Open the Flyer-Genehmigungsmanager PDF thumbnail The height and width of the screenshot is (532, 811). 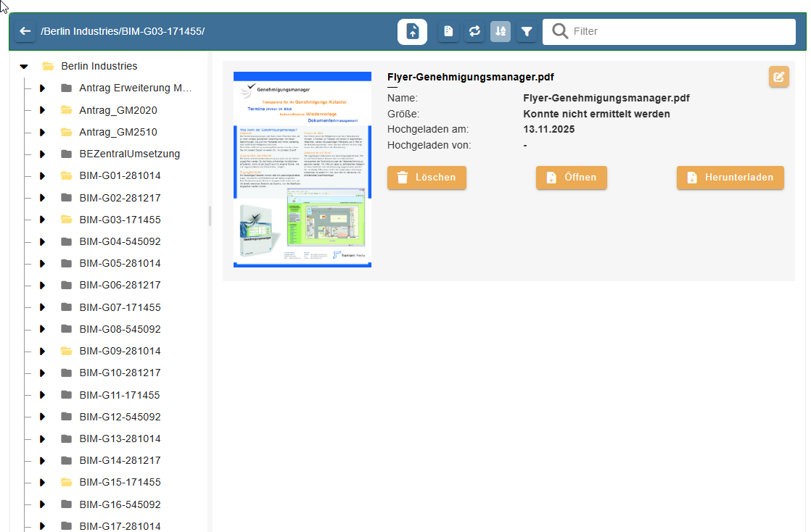pos(302,170)
